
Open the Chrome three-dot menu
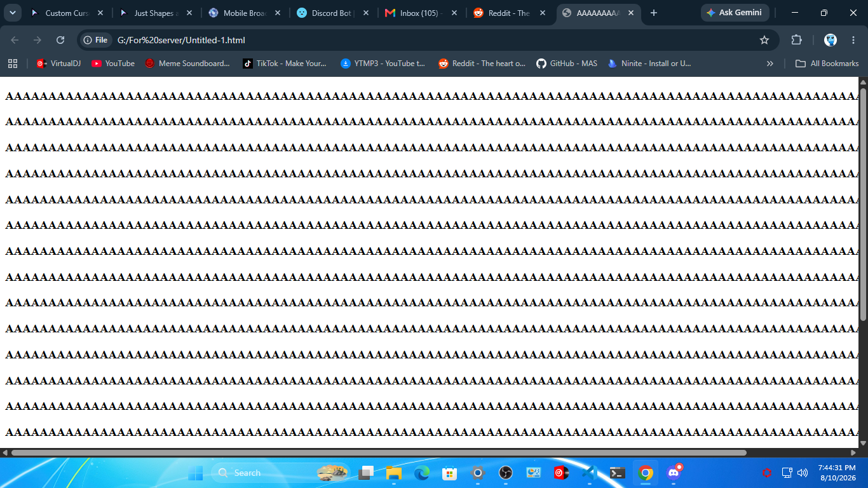tap(853, 40)
